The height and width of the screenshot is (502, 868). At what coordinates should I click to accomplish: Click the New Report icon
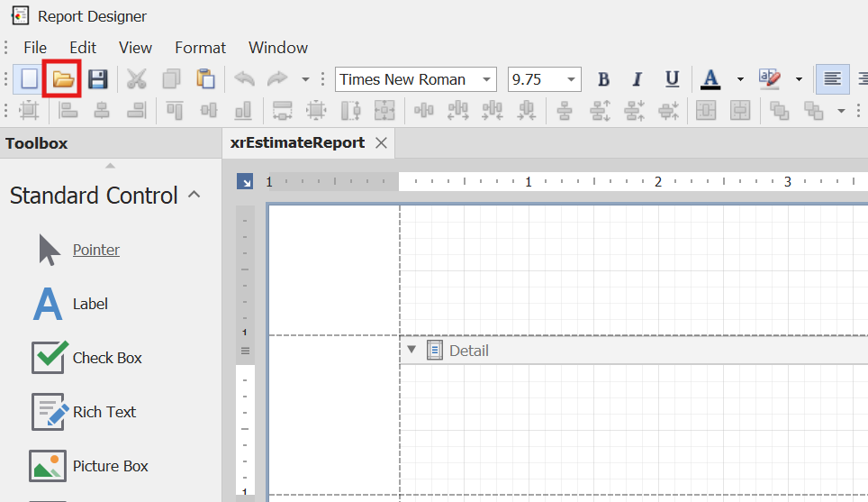tap(30, 79)
